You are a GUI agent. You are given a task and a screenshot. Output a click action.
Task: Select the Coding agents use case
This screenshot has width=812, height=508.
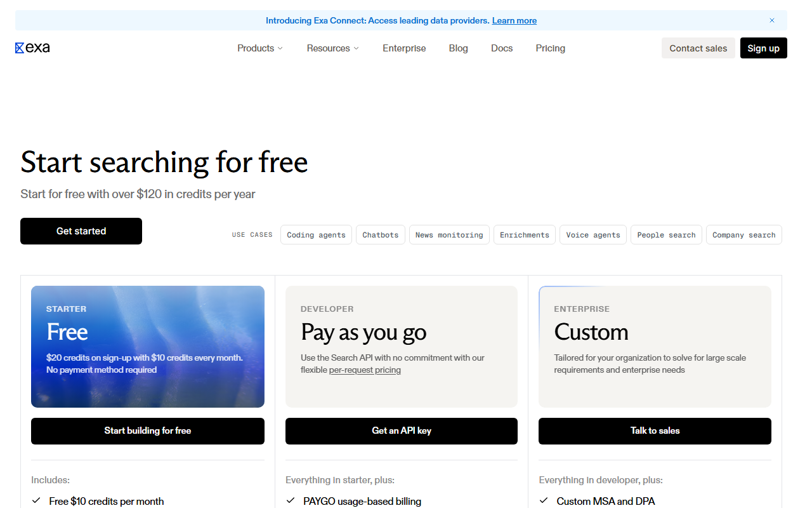[x=316, y=235]
